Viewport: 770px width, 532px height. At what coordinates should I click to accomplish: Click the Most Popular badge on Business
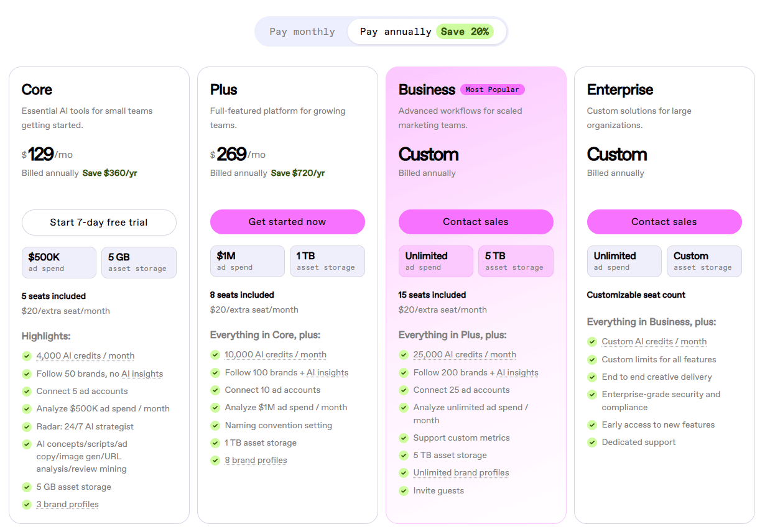pyautogui.click(x=493, y=89)
